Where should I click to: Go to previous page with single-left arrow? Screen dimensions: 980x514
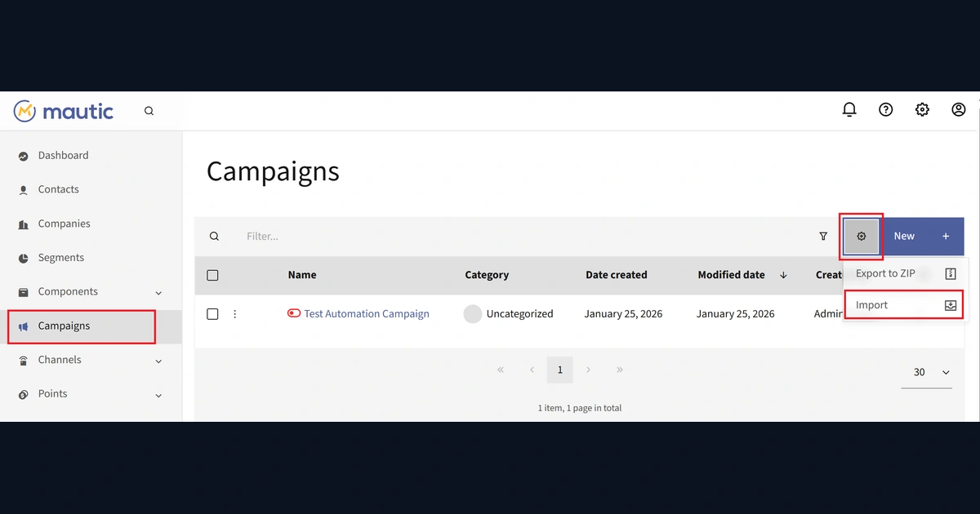(532, 370)
